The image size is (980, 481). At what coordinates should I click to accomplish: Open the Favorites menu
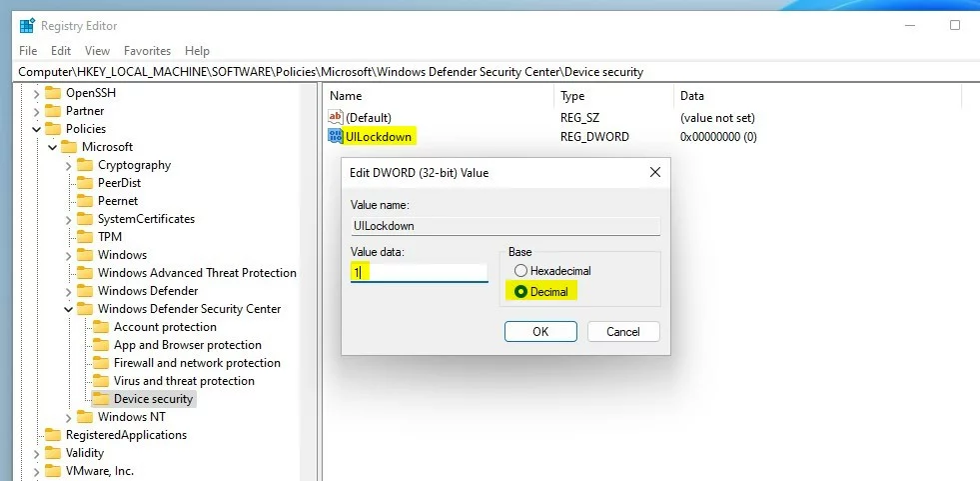click(148, 51)
